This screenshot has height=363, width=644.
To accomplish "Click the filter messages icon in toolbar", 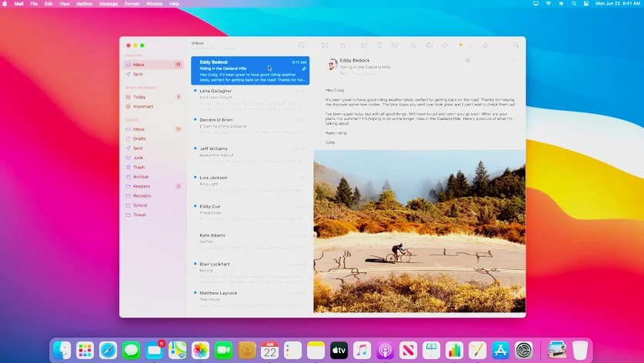I will tap(301, 45).
